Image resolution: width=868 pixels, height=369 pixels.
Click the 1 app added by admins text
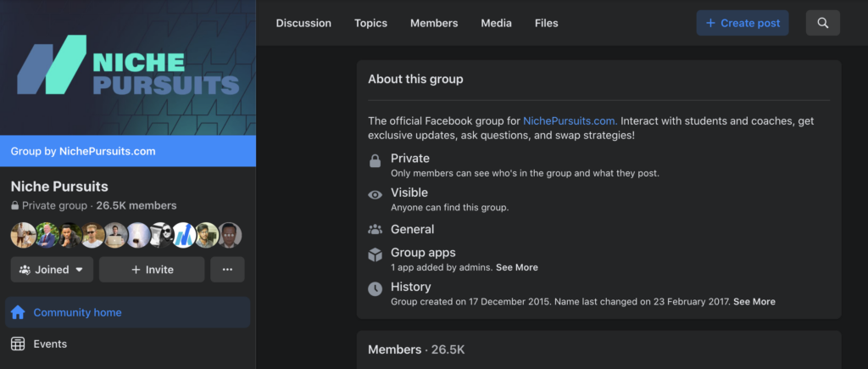click(442, 267)
